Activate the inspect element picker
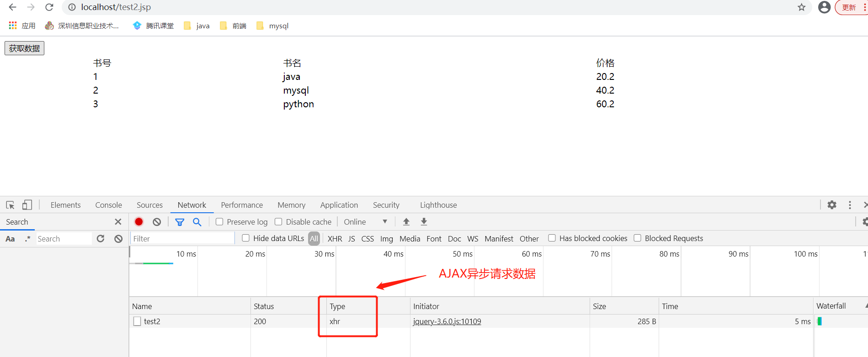 [x=10, y=205]
